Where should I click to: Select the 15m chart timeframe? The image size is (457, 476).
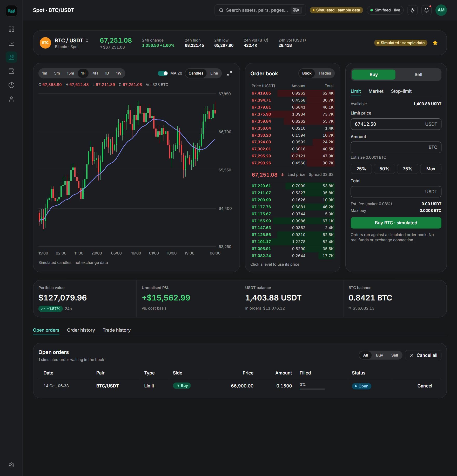point(70,73)
